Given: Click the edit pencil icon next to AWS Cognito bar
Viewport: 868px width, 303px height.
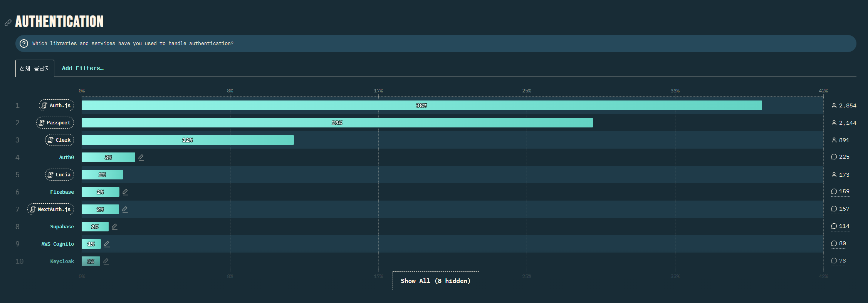Looking at the screenshot, I should pyautogui.click(x=107, y=244).
